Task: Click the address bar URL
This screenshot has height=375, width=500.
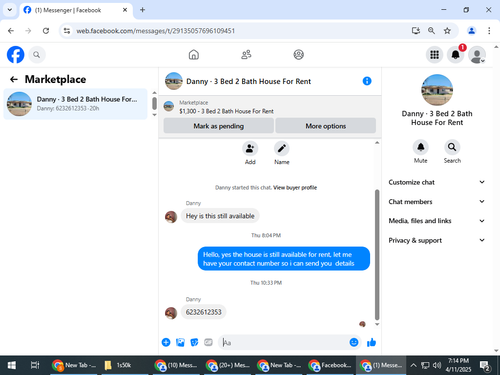Action: [155, 31]
